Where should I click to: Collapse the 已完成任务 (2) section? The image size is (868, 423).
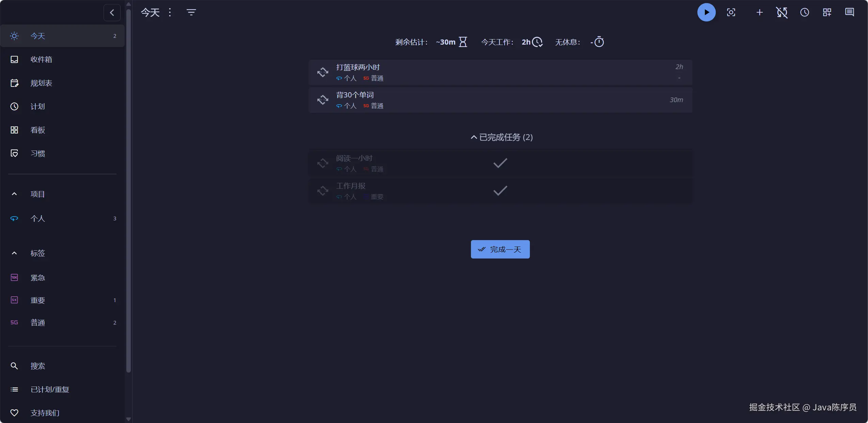501,137
